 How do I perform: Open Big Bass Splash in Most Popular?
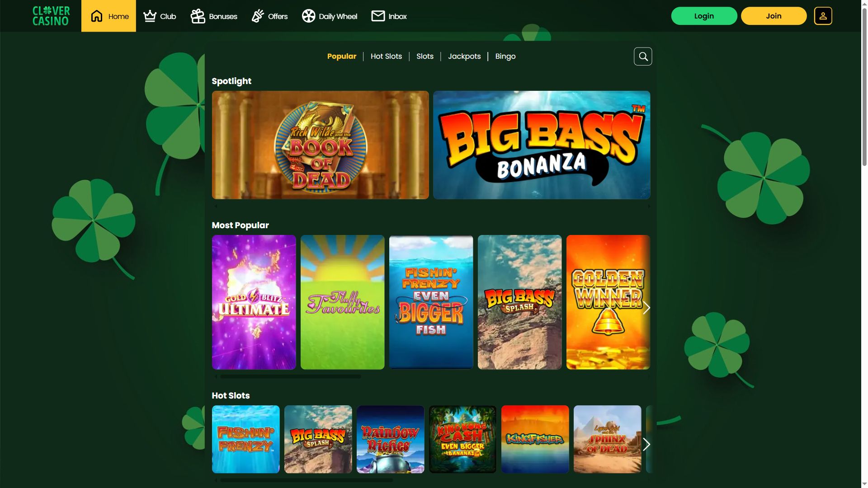click(520, 302)
